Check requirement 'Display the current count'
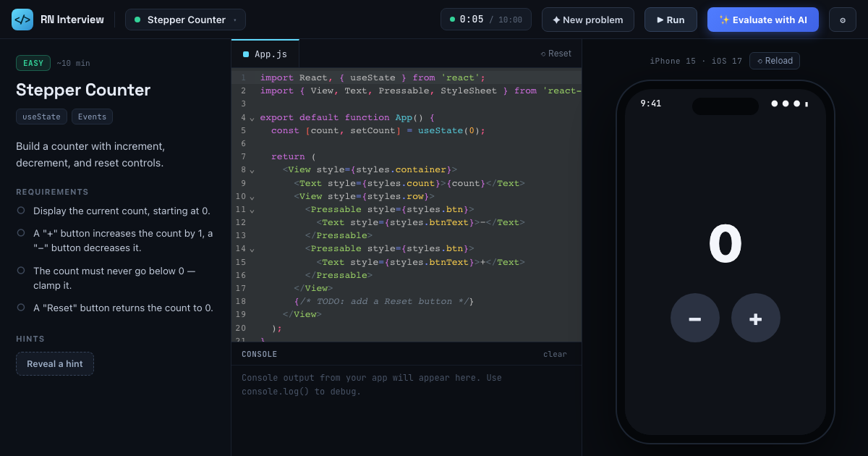The image size is (868, 456). click(x=21, y=211)
